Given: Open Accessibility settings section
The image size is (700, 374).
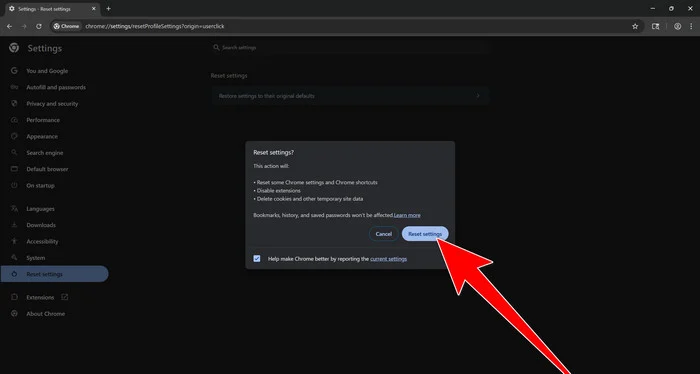Looking at the screenshot, I should click(x=42, y=241).
